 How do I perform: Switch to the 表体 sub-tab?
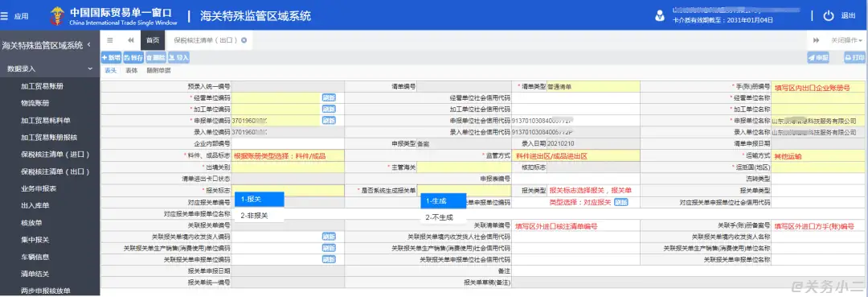pos(131,70)
